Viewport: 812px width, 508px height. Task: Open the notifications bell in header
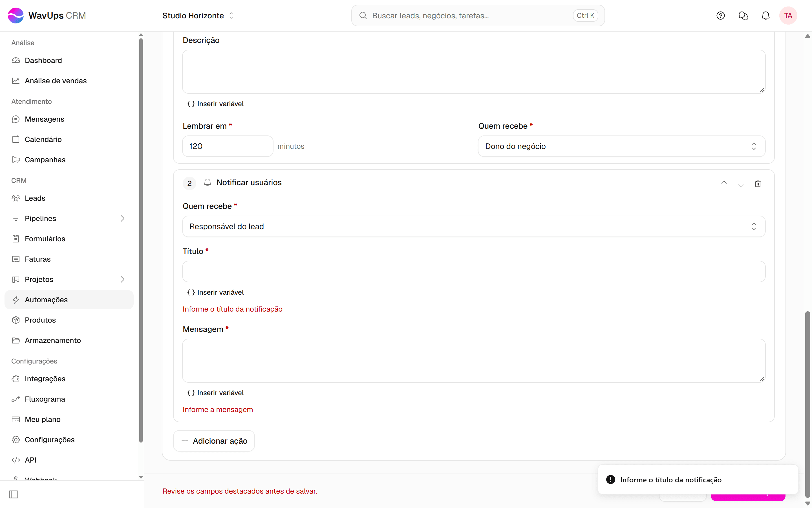pos(765,16)
